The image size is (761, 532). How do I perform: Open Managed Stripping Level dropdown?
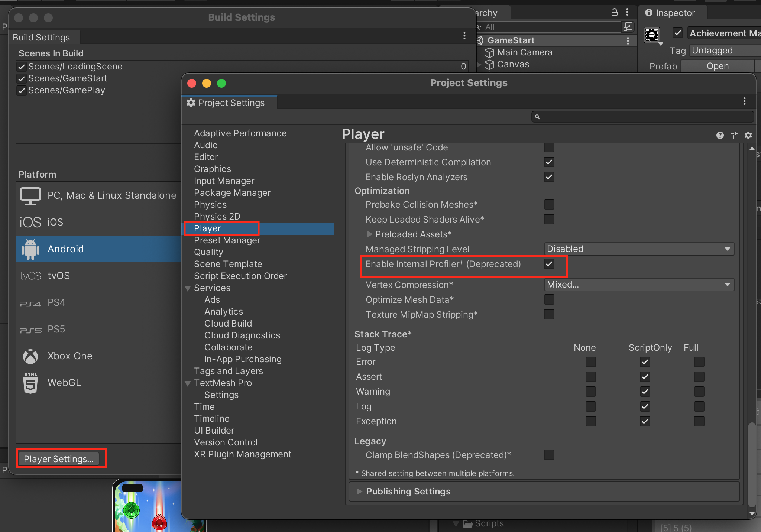point(639,249)
